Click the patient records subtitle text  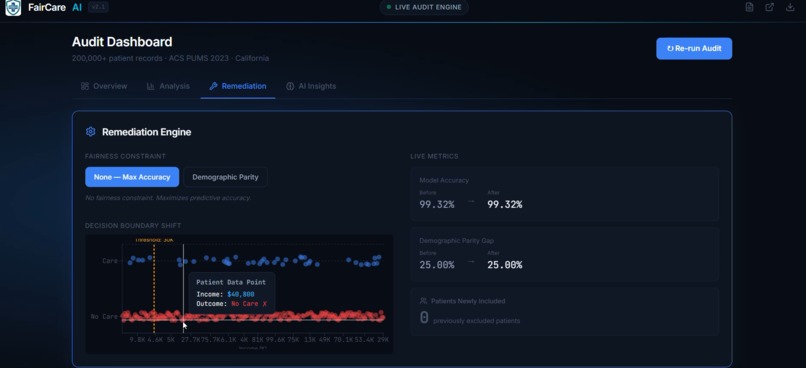click(x=170, y=59)
